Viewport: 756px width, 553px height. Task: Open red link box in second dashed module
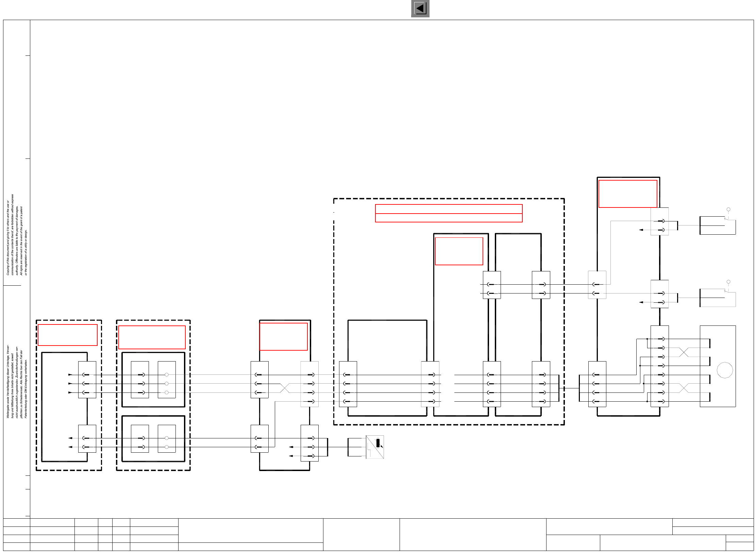click(x=152, y=337)
